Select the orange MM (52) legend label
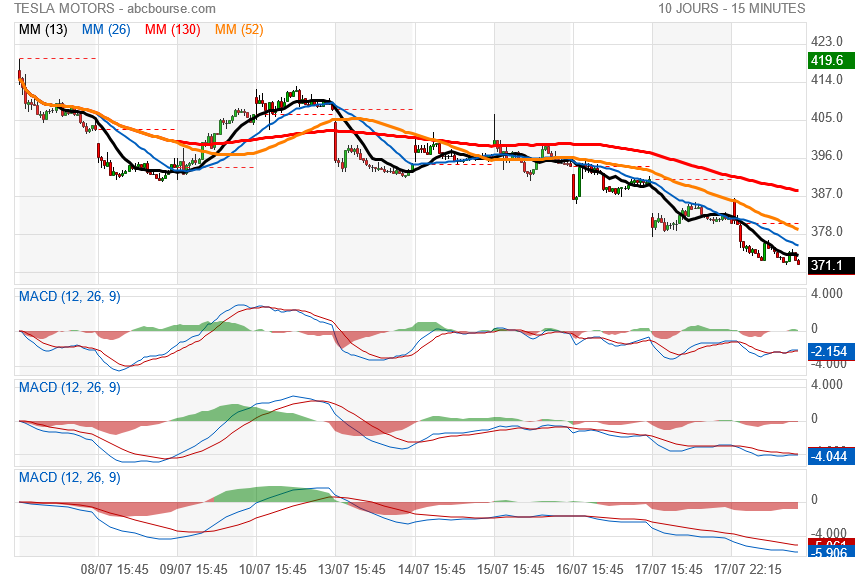 point(239,29)
